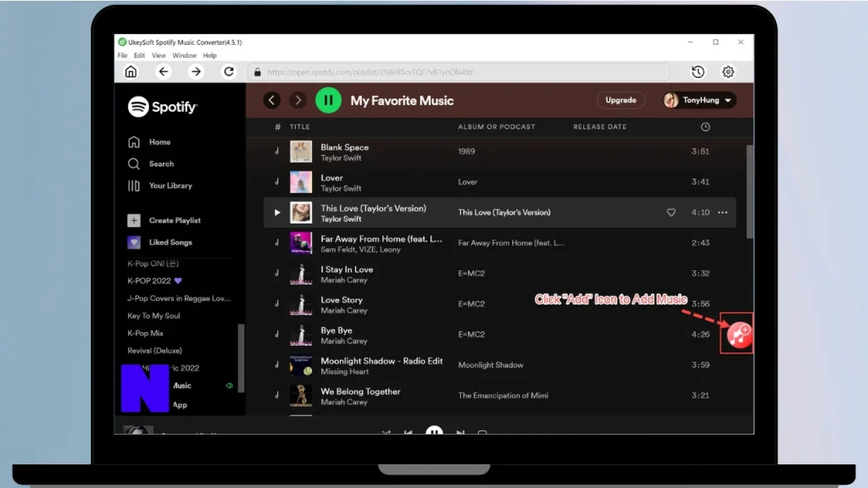Go back with the toolbar left arrow
The image size is (868, 488).
pos(164,71)
